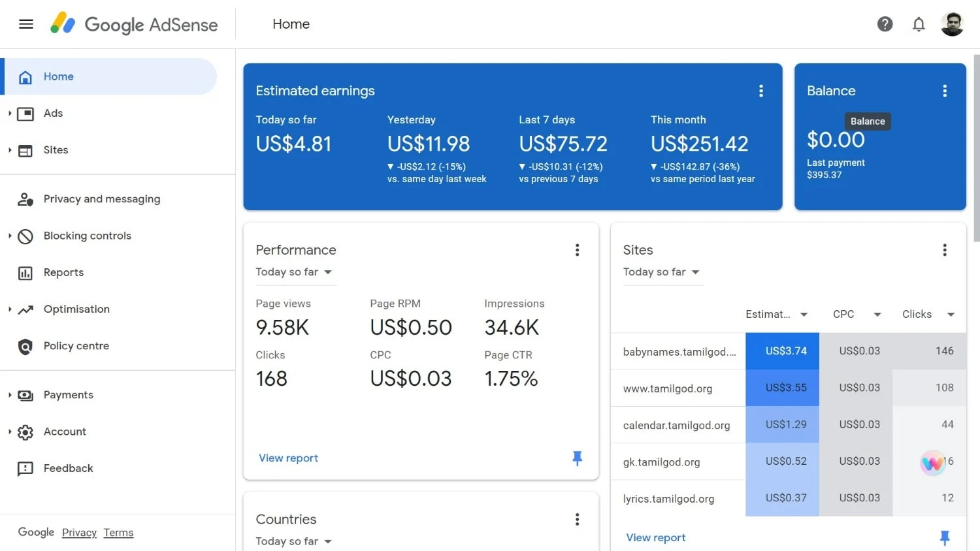This screenshot has height=551, width=980.
Task: Open the Privacy link at the bottom left
Action: 79,533
